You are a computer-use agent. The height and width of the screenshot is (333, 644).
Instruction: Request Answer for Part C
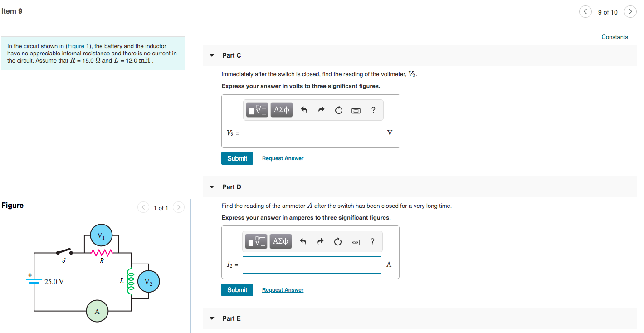(283, 158)
